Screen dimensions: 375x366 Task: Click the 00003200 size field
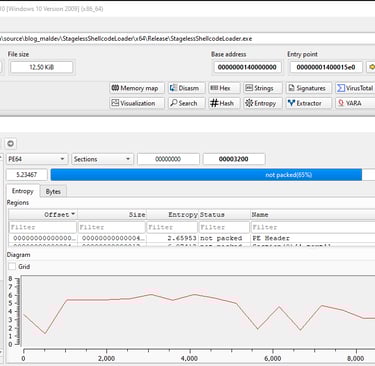click(234, 159)
